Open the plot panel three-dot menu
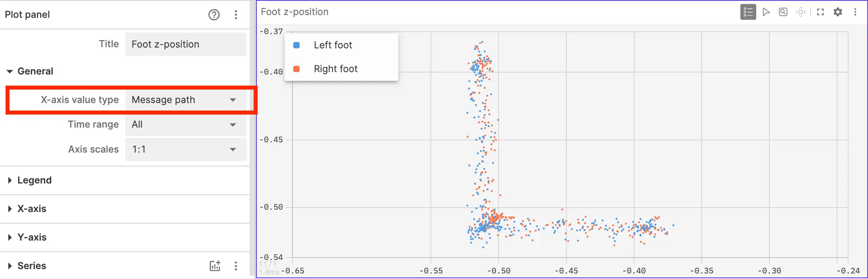This screenshot has height=279, width=868. (855, 12)
